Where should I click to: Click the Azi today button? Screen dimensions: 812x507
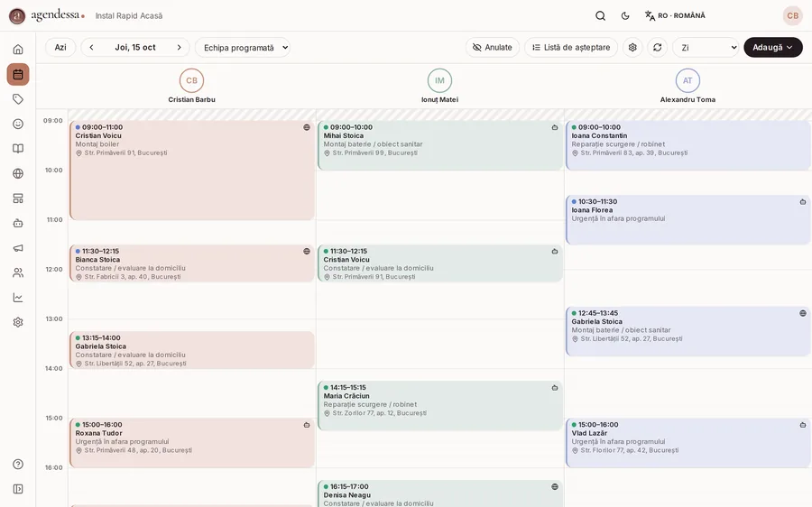tap(60, 47)
